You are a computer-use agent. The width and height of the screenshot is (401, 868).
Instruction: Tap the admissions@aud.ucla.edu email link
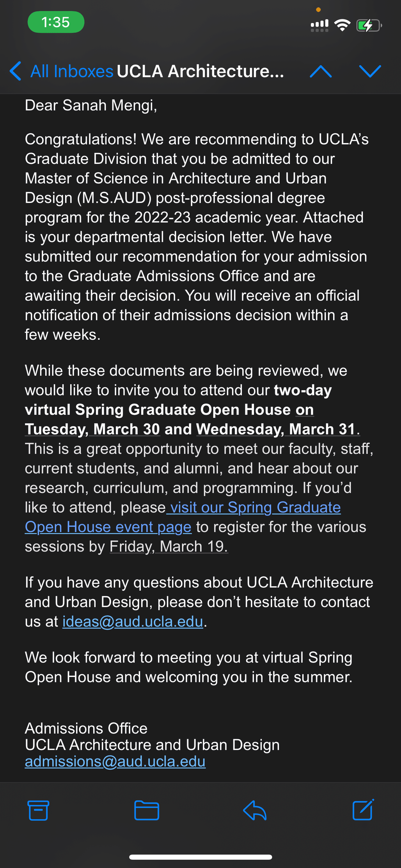(x=115, y=761)
